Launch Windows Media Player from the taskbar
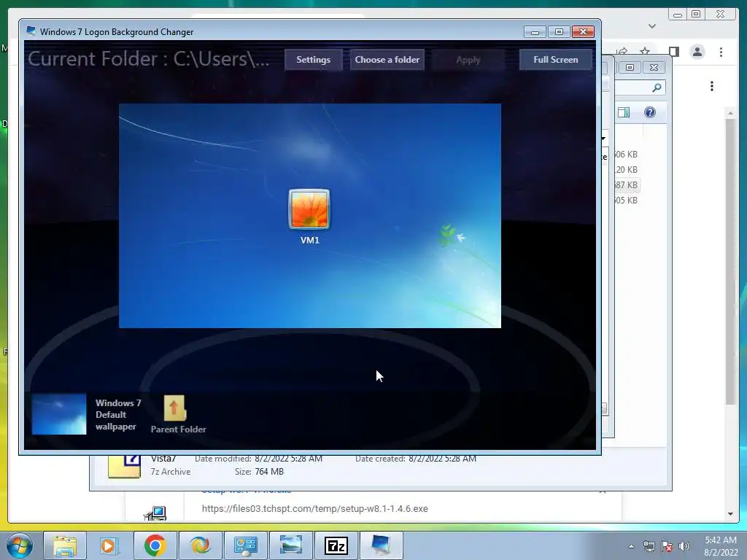Viewport: 747px width, 560px height. [109, 545]
